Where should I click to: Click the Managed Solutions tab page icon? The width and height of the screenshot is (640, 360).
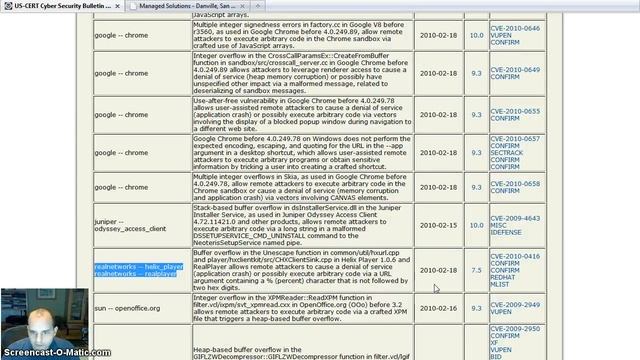point(133,6)
